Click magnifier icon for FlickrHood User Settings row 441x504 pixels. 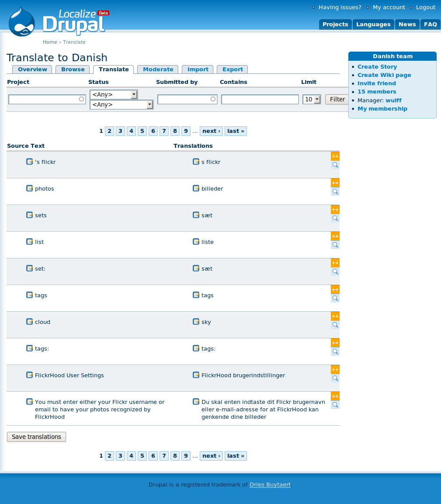(x=335, y=378)
